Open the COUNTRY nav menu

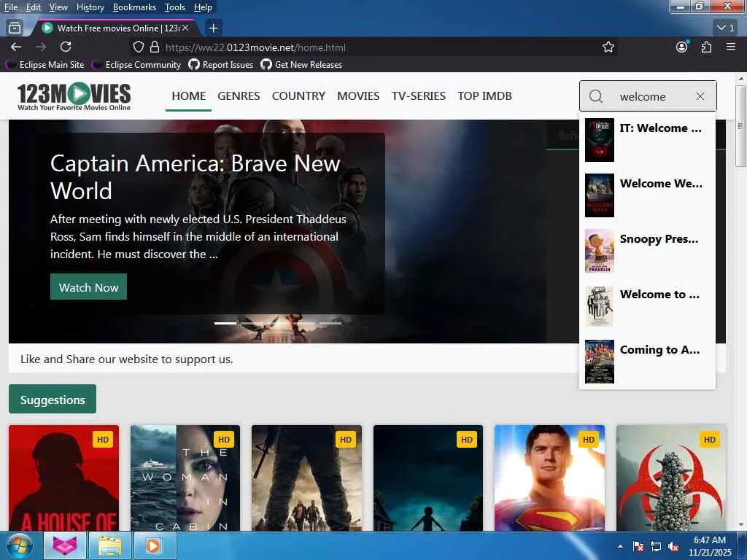[298, 96]
